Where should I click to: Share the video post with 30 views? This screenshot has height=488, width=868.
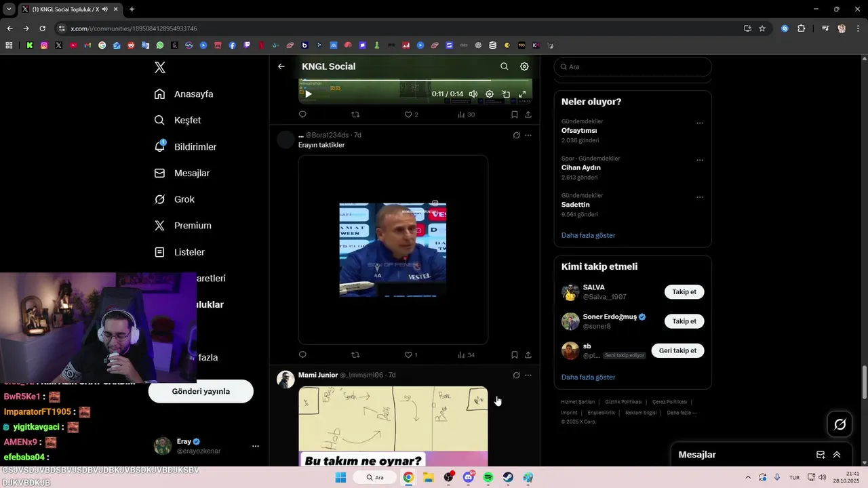(x=528, y=115)
